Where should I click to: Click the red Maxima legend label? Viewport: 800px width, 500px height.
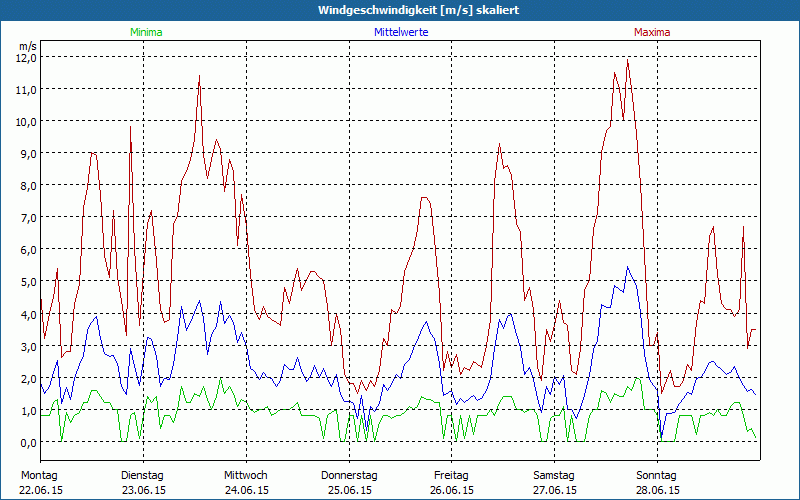click(652, 32)
